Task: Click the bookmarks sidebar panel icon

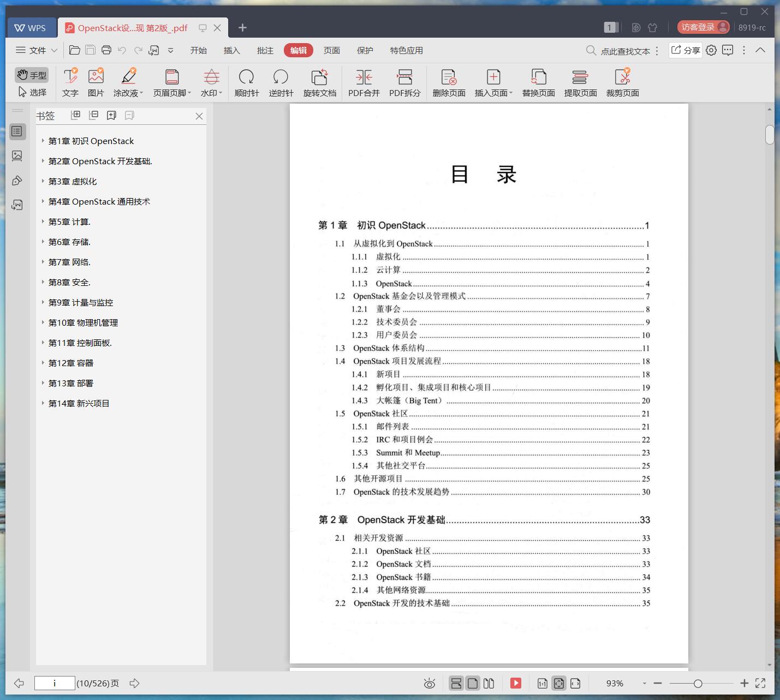Action: [17, 131]
